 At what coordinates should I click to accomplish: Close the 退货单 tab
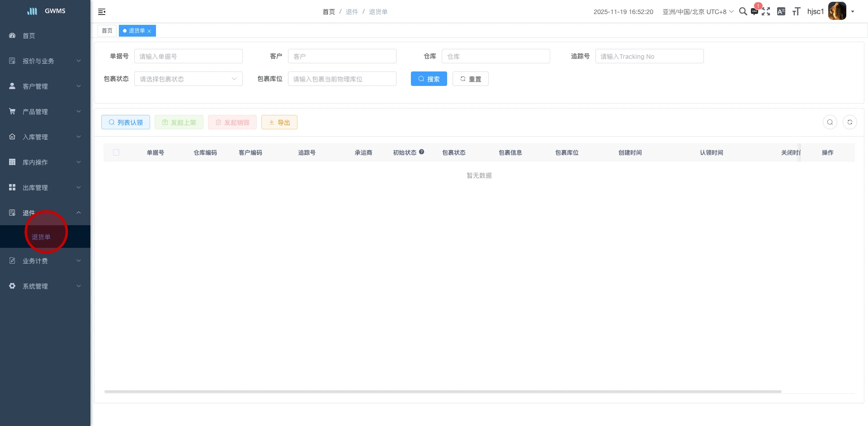(150, 31)
